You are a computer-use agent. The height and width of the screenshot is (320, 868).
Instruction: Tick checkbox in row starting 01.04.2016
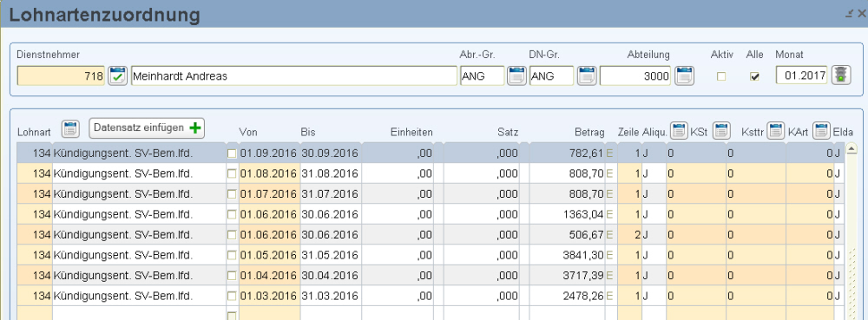[x=232, y=276]
